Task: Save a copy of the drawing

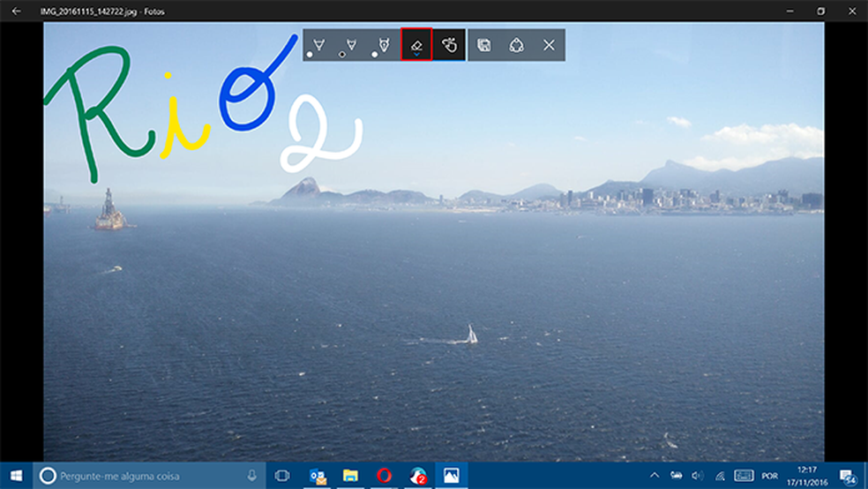Action: pos(484,45)
